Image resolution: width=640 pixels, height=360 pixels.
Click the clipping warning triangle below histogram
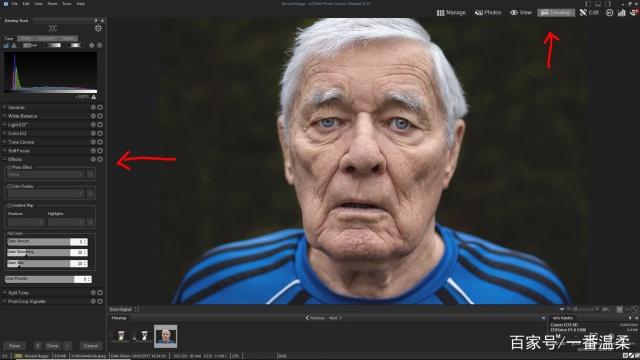pos(94,97)
